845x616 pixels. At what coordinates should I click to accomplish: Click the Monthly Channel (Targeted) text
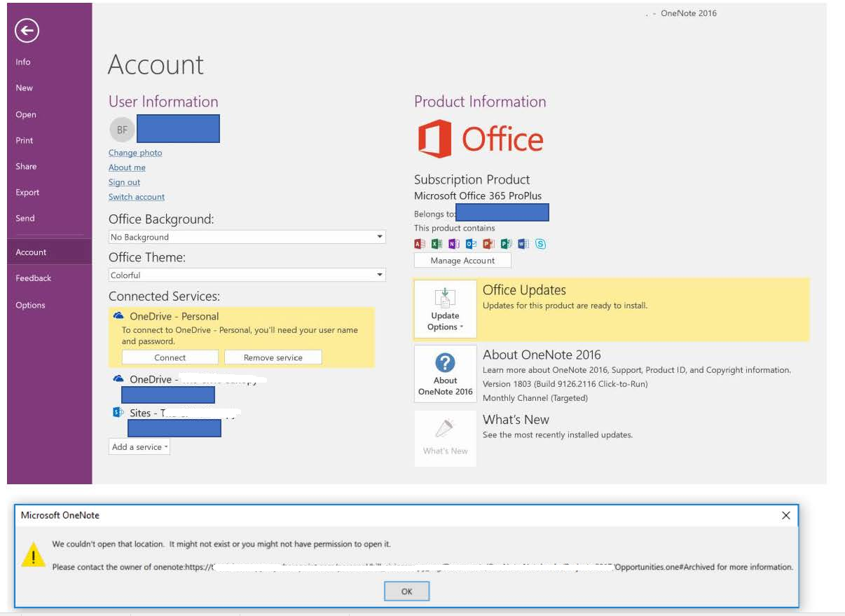tap(535, 398)
